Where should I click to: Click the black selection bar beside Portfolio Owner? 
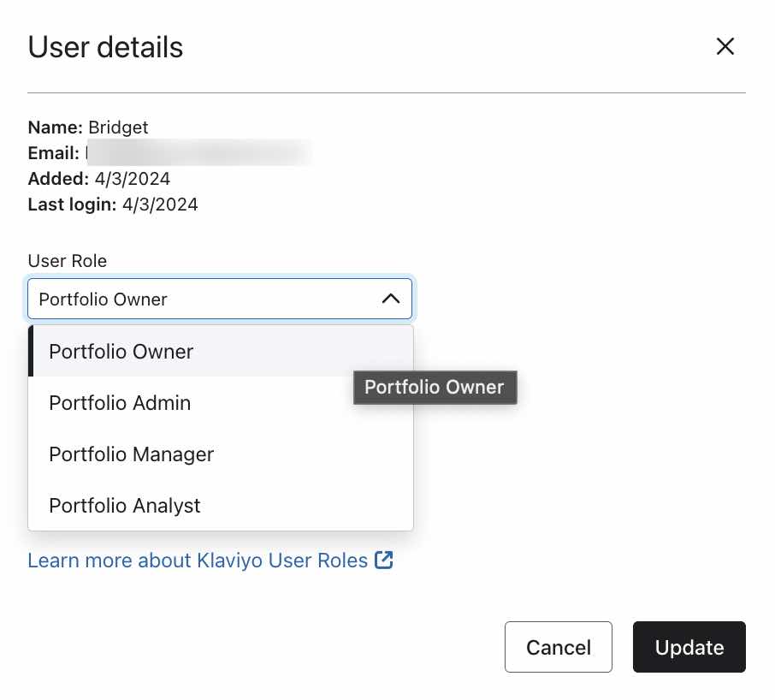point(31,352)
